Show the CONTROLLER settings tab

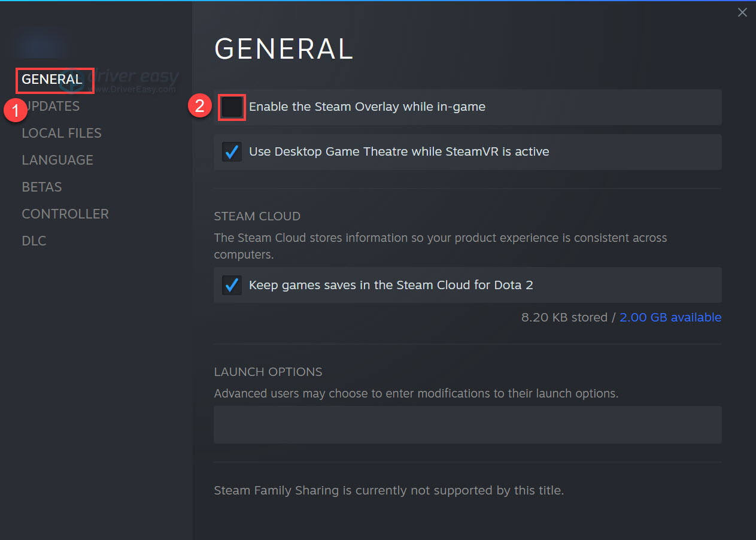65,214
